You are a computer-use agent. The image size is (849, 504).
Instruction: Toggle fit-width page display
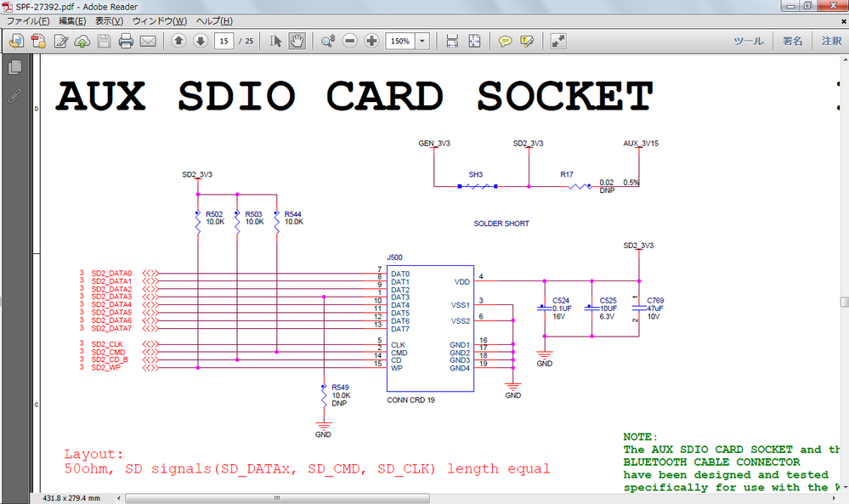(x=451, y=41)
